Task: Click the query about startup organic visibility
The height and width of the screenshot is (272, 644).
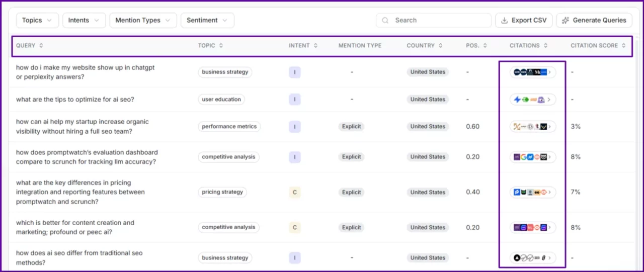Action: 83,127
